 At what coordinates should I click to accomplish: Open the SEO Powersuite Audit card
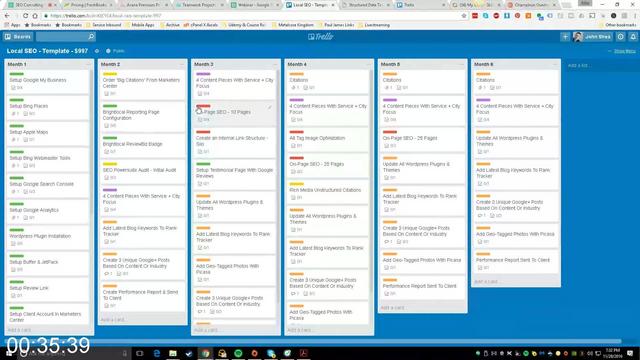(141, 171)
